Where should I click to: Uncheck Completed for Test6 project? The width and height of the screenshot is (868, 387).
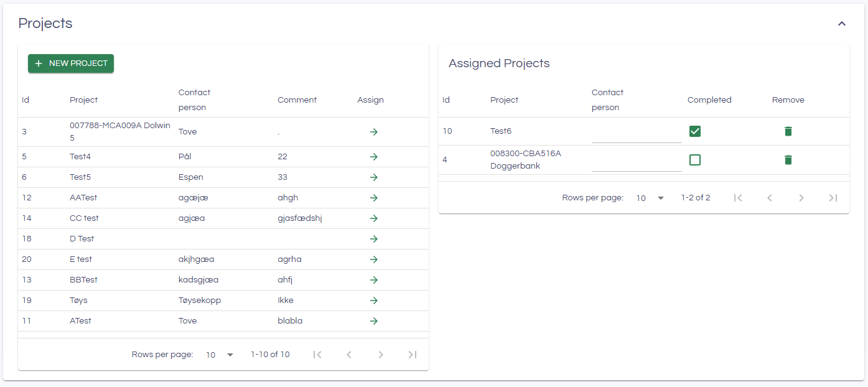click(x=695, y=131)
